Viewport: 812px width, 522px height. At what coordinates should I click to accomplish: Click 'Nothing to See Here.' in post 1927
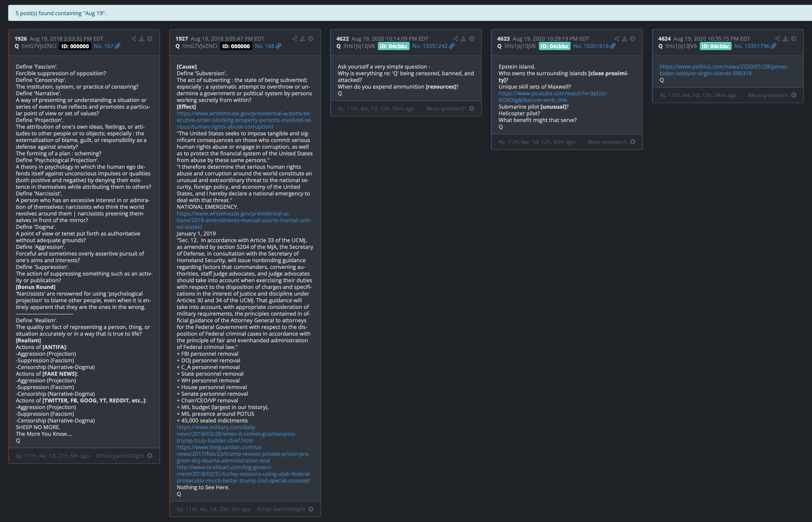click(x=203, y=487)
